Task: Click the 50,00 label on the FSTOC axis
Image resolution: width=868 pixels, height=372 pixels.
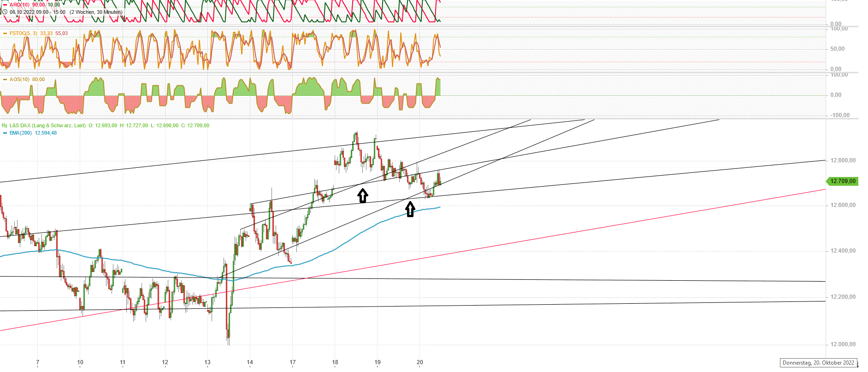Action: [x=838, y=49]
